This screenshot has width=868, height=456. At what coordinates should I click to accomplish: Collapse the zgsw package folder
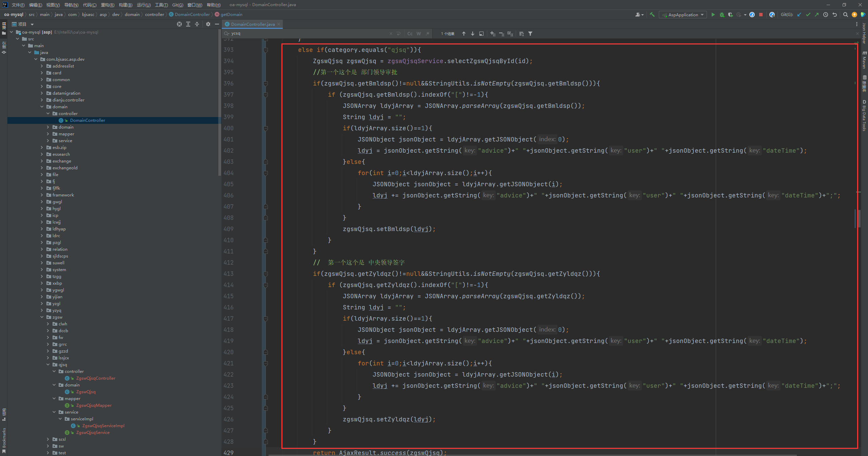pyautogui.click(x=42, y=317)
